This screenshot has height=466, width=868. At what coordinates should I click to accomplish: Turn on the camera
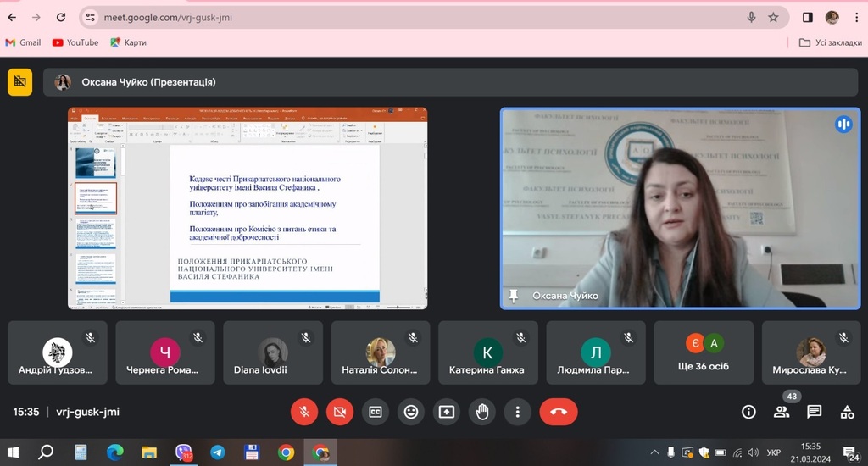(x=340, y=412)
